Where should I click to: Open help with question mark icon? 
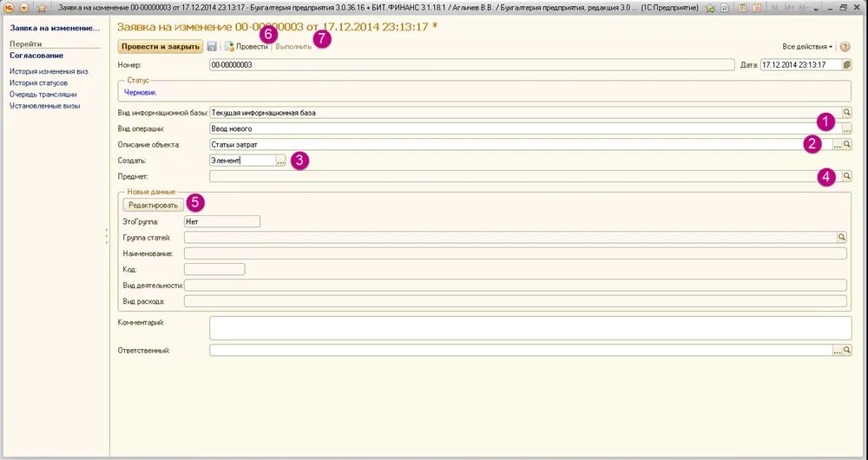tap(845, 47)
